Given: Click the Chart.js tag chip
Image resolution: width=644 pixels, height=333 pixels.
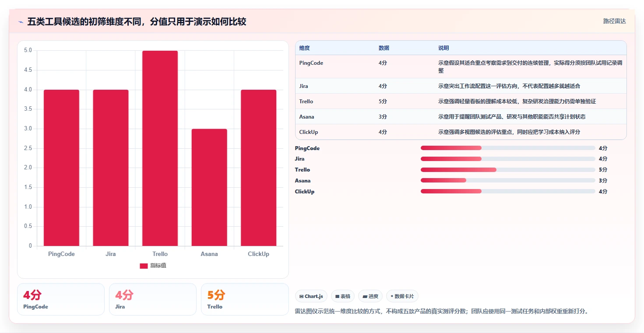Looking at the screenshot, I should pyautogui.click(x=311, y=296).
